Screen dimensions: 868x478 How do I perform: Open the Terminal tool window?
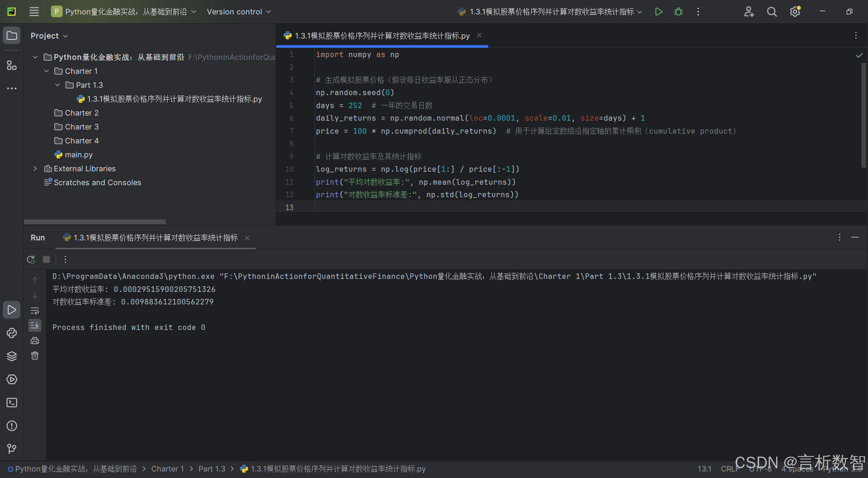[x=12, y=402]
